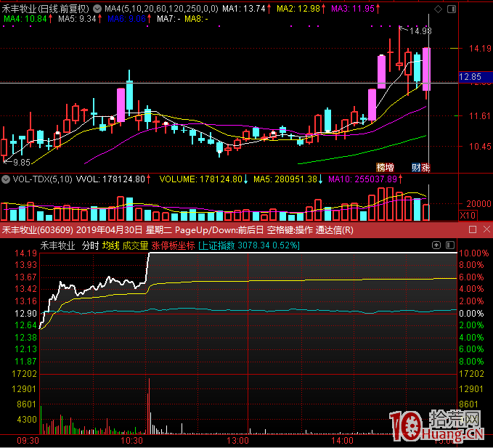The height and width of the screenshot is (448, 493).
Task: Click the diamond marker icon atop daily chart
Action: tap(438, 9)
